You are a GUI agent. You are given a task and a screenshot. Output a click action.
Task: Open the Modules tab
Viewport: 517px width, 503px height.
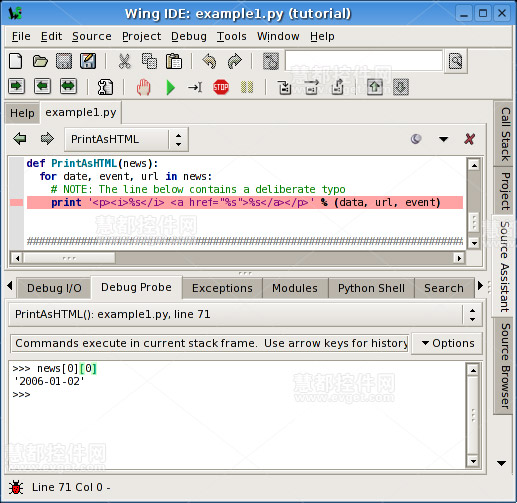click(x=295, y=288)
